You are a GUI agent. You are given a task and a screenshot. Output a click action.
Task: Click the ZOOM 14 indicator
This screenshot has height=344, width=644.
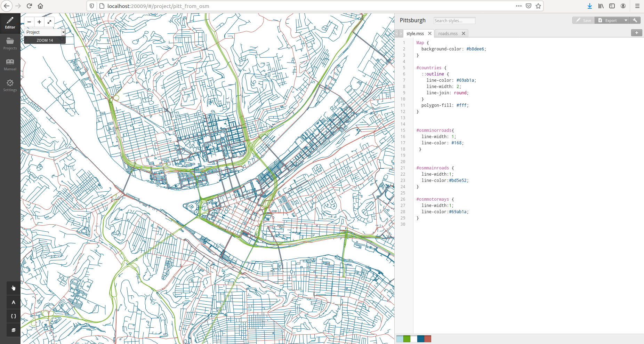pos(45,40)
